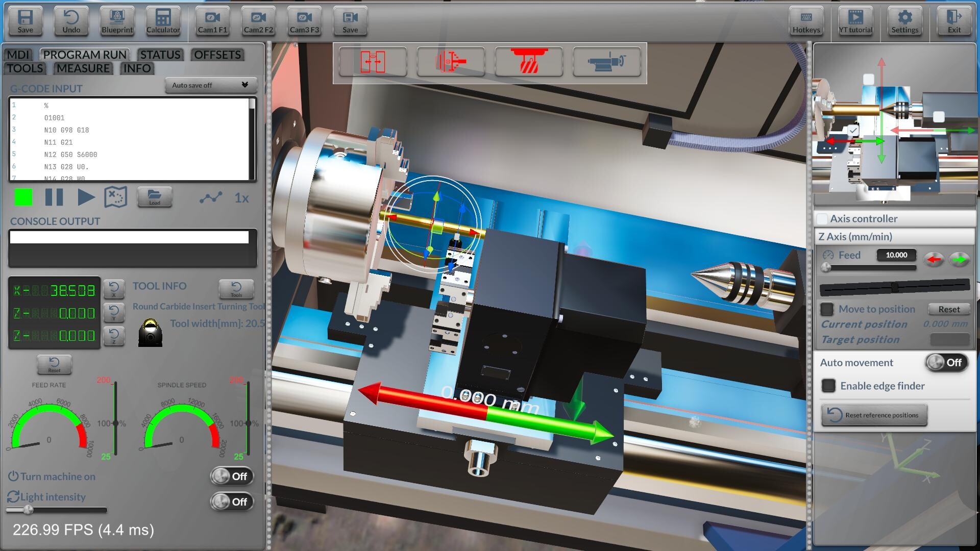
Task: Select the lathe machine icon
Action: (x=606, y=62)
